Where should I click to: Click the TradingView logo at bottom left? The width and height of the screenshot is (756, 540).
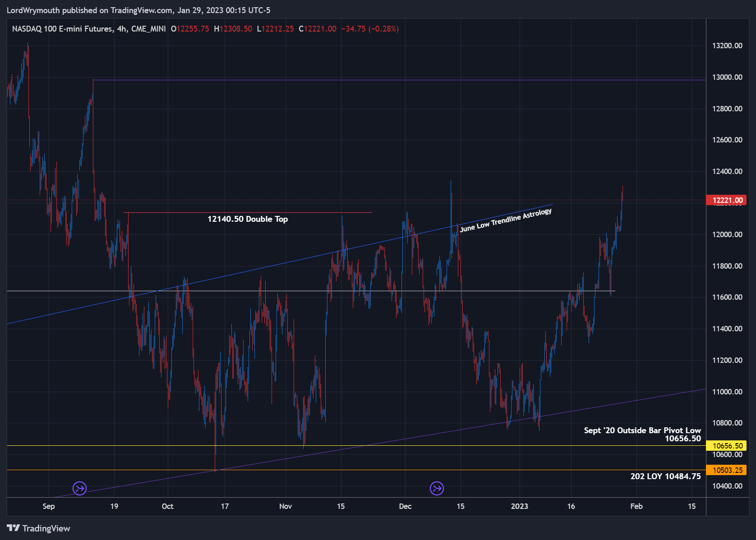pyautogui.click(x=38, y=528)
